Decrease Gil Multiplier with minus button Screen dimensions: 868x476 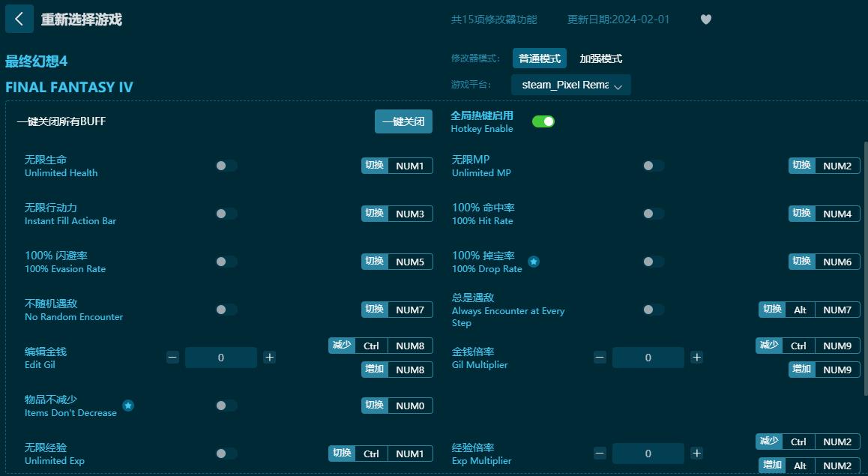[x=600, y=358]
